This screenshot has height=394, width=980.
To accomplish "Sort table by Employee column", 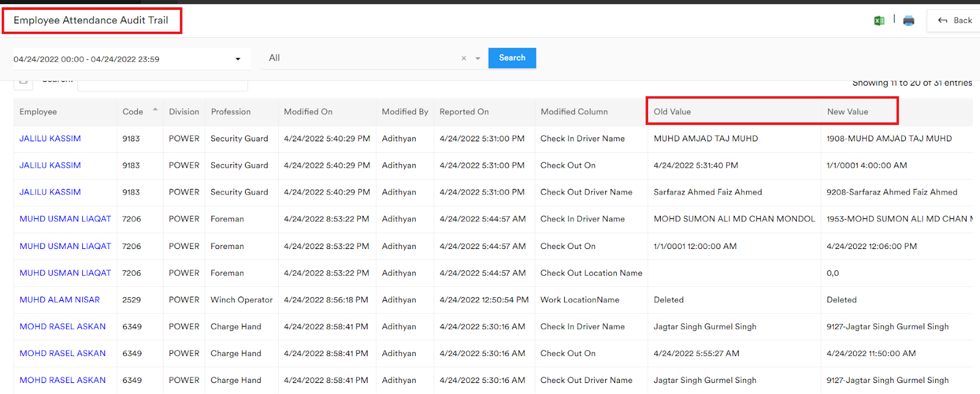I will pyautogui.click(x=65, y=112).
